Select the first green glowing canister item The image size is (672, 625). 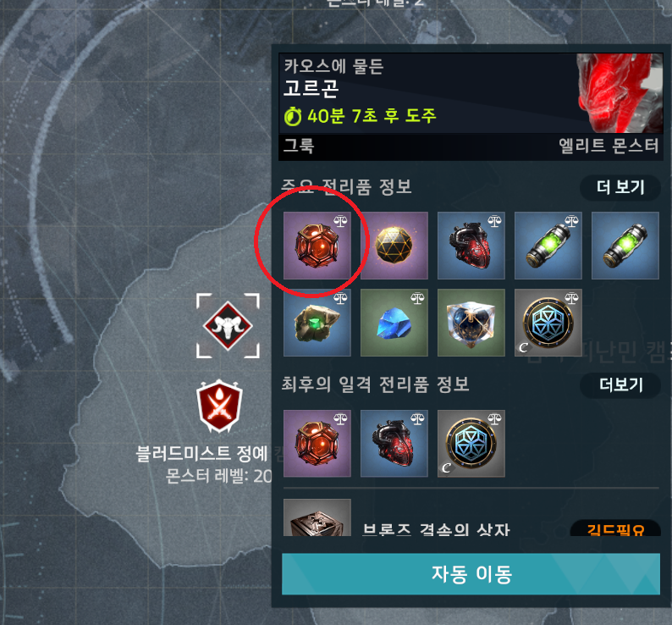[x=548, y=246]
